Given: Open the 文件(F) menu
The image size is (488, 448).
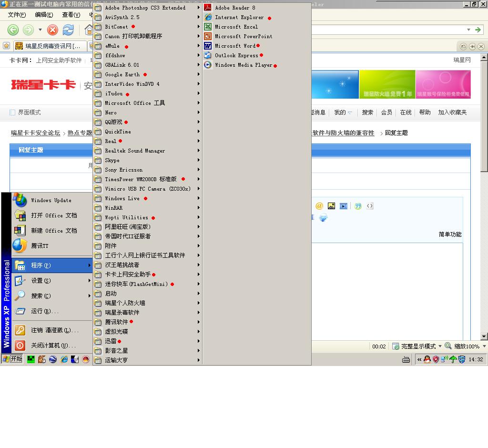Looking at the screenshot, I should 17,15.
